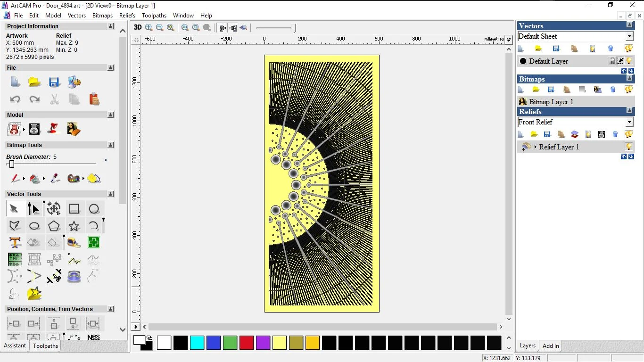Toggle Default Layer visibility light bulb
This screenshot has width=644, height=362.
(629, 61)
